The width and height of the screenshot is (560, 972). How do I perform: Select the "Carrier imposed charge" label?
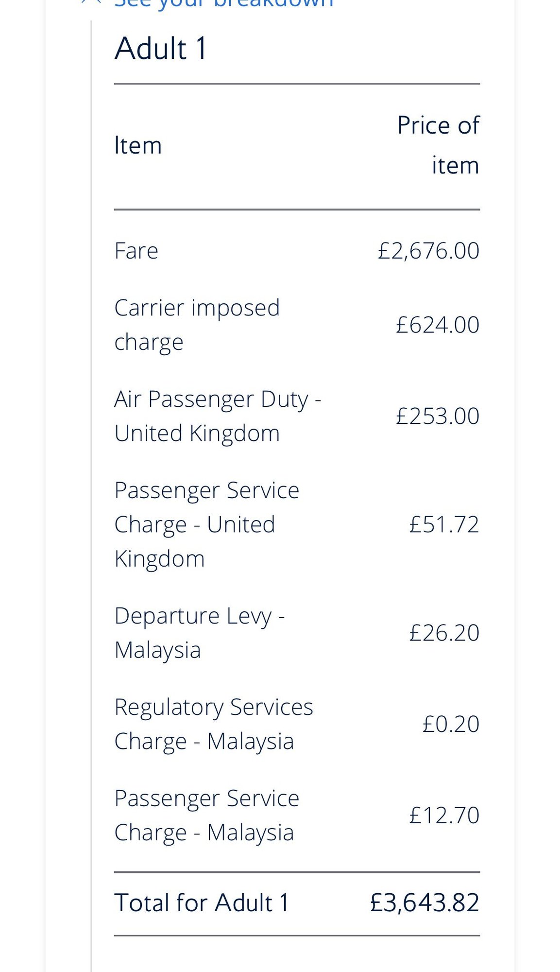197,325
